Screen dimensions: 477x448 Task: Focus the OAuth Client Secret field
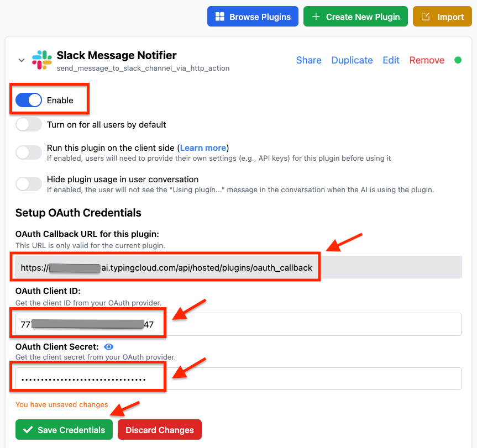point(239,379)
